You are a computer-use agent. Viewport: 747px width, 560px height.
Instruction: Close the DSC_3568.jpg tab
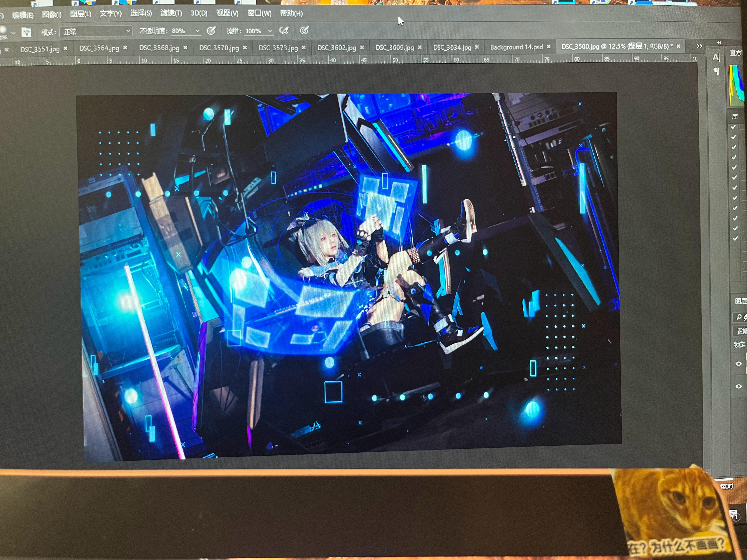click(185, 48)
